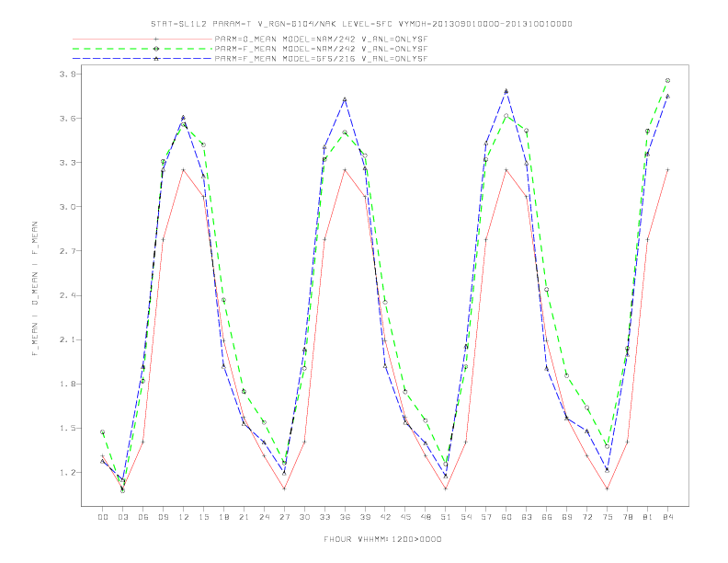Click the chart title starting with STAT=SL1L2
The image size is (728, 563).
(x=361, y=24)
